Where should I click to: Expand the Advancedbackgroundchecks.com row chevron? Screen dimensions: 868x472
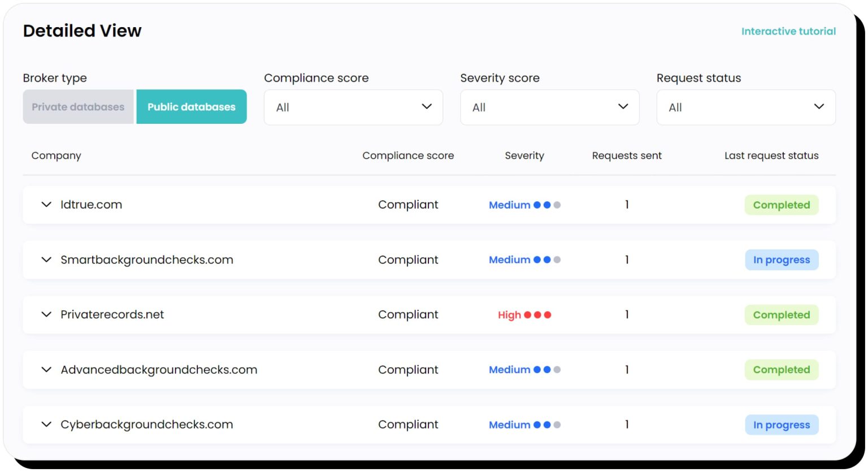point(46,370)
